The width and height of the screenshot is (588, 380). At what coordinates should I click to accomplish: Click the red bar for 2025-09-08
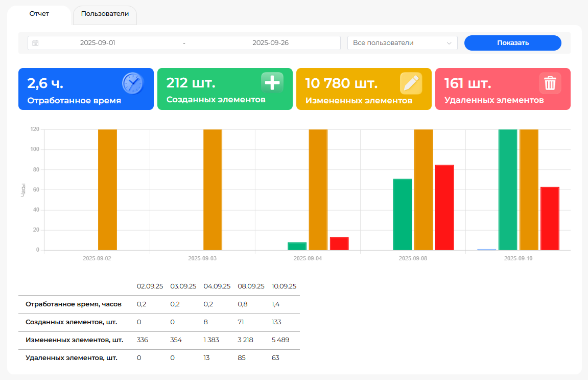[x=444, y=207]
